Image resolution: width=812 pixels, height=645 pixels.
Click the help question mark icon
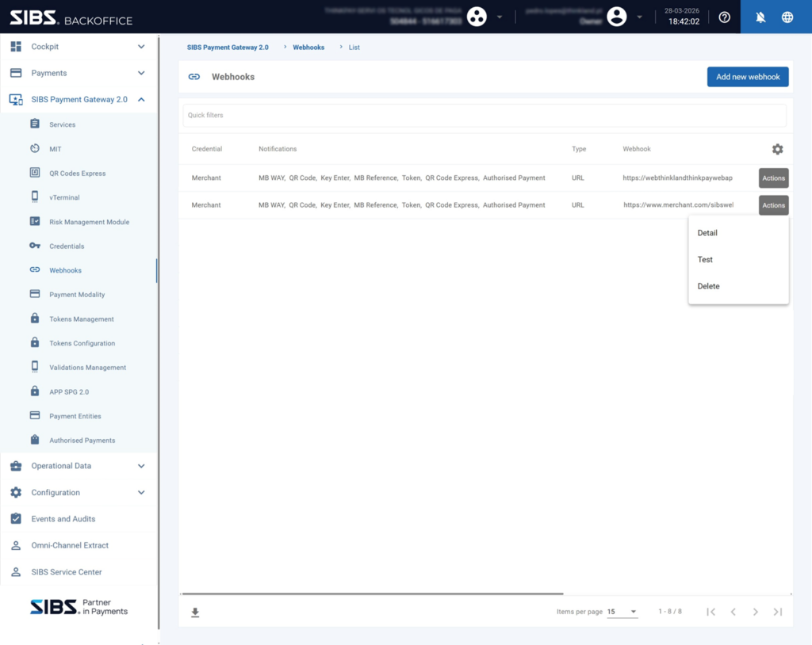724,17
